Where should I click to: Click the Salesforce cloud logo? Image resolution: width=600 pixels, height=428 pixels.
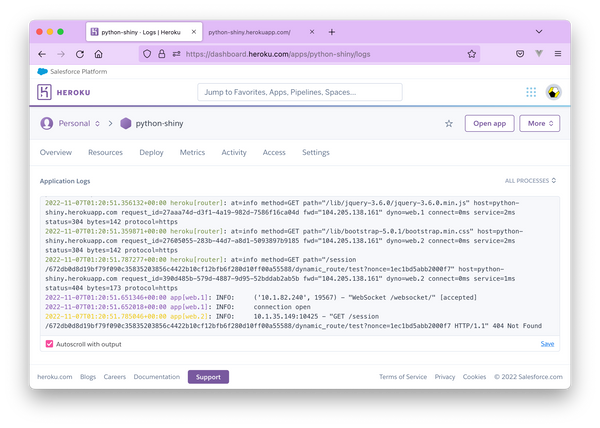[x=42, y=72]
